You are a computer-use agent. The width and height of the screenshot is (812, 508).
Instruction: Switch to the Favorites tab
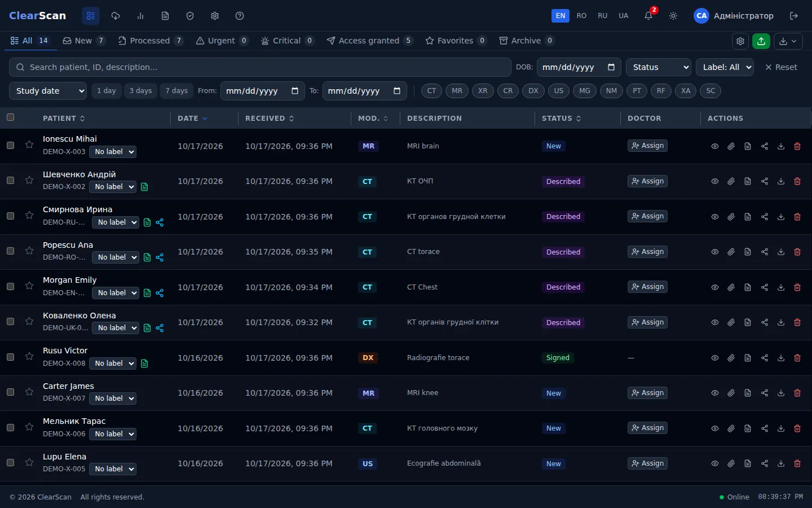456,41
